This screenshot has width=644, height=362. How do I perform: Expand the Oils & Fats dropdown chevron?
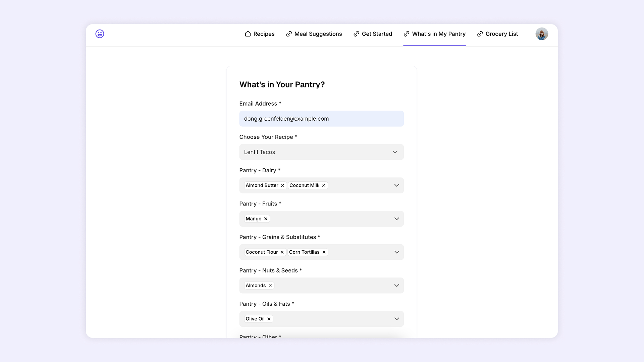coord(396,319)
